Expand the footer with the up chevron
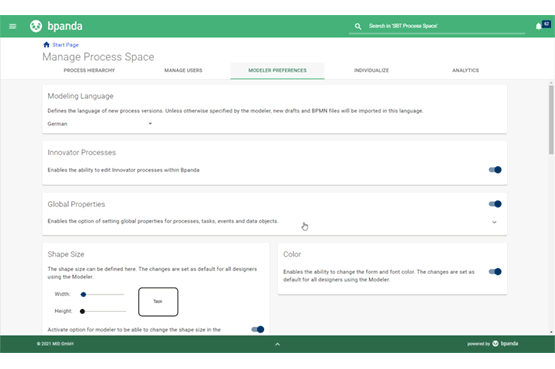Viewport: 555px width, 369px height. (278, 344)
